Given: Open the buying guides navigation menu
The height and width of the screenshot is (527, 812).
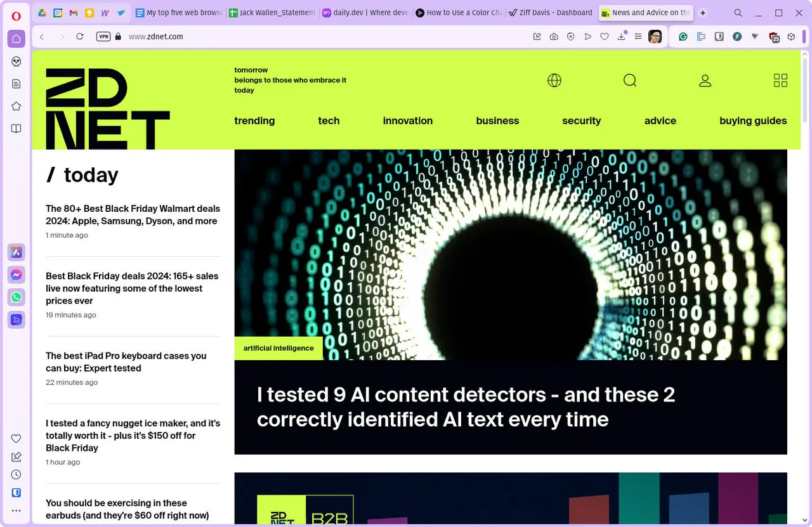Looking at the screenshot, I should pyautogui.click(x=752, y=120).
